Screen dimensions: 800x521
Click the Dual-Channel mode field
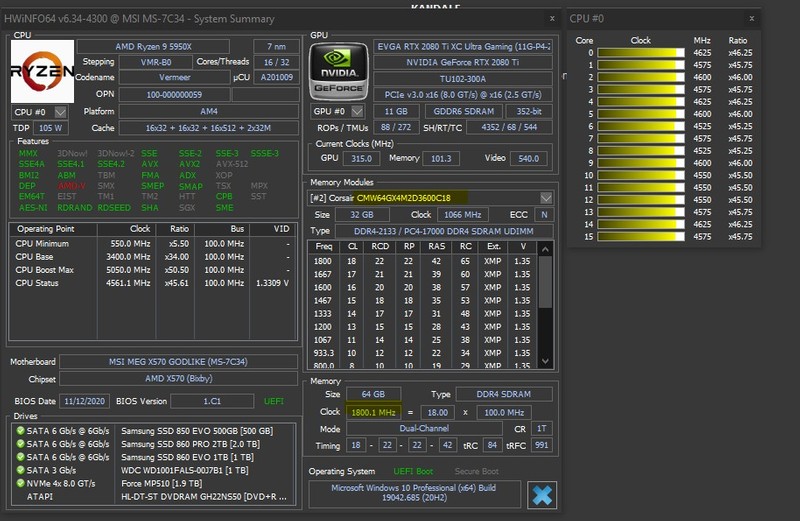424,429
